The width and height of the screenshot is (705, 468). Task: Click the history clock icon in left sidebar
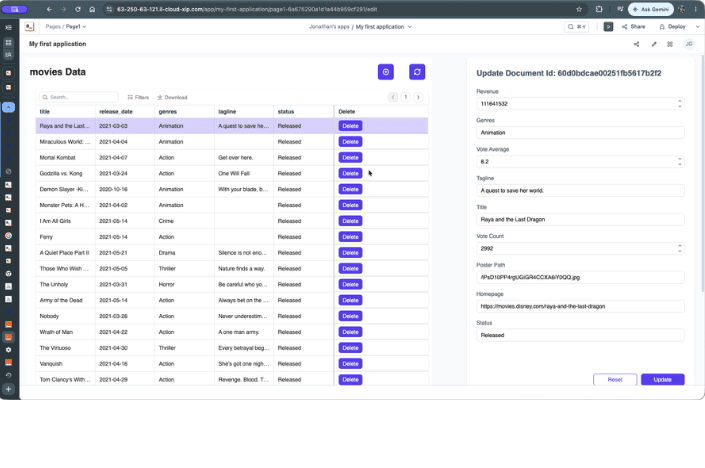coord(9,375)
